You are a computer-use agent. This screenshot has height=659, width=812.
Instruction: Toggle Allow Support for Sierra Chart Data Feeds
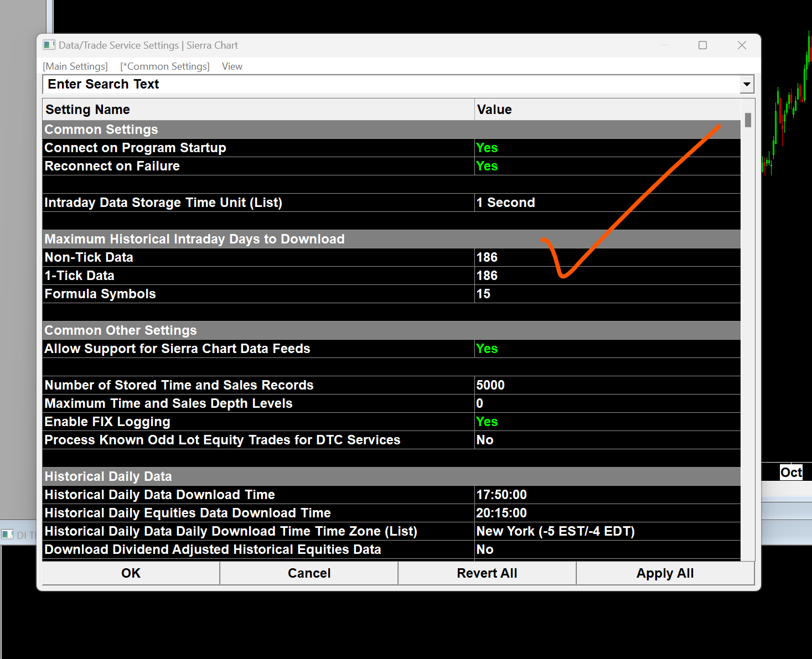tap(607, 349)
